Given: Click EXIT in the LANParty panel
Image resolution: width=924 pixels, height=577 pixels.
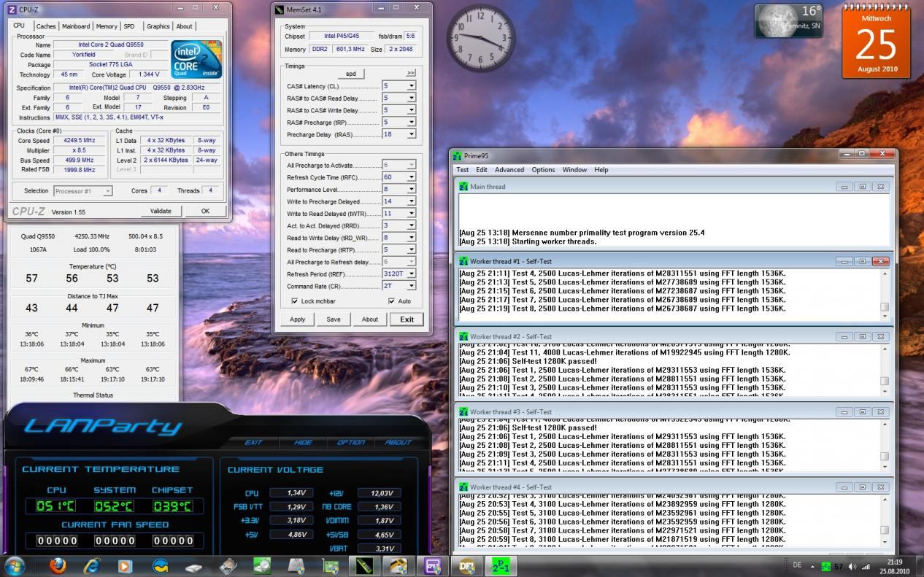Looking at the screenshot, I should point(254,442).
